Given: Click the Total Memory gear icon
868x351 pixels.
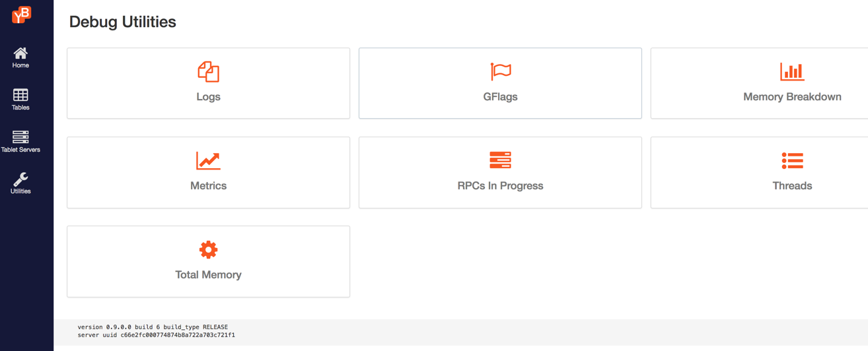Looking at the screenshot, I should tap(208, 249).
